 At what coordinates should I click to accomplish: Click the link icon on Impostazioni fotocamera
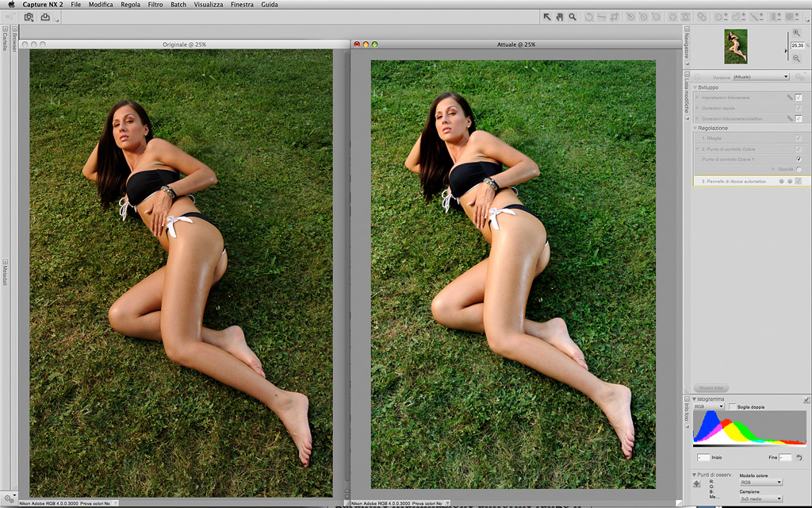pos(790,98)
